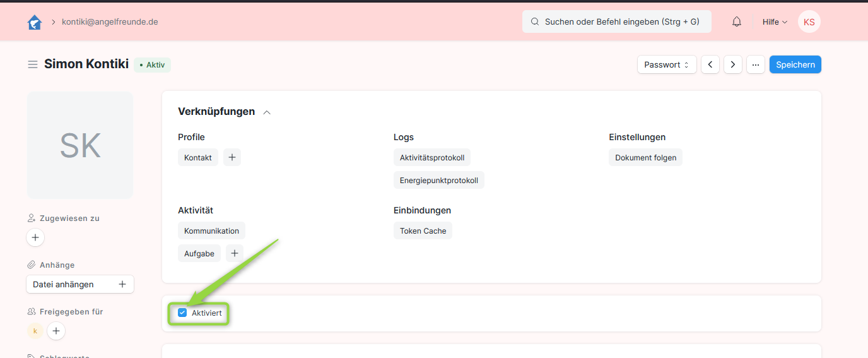Image resolution: width=868 pixels, height=358 pixels.
Task: Expand the Hilfe menu
Action: coord(775,21)
